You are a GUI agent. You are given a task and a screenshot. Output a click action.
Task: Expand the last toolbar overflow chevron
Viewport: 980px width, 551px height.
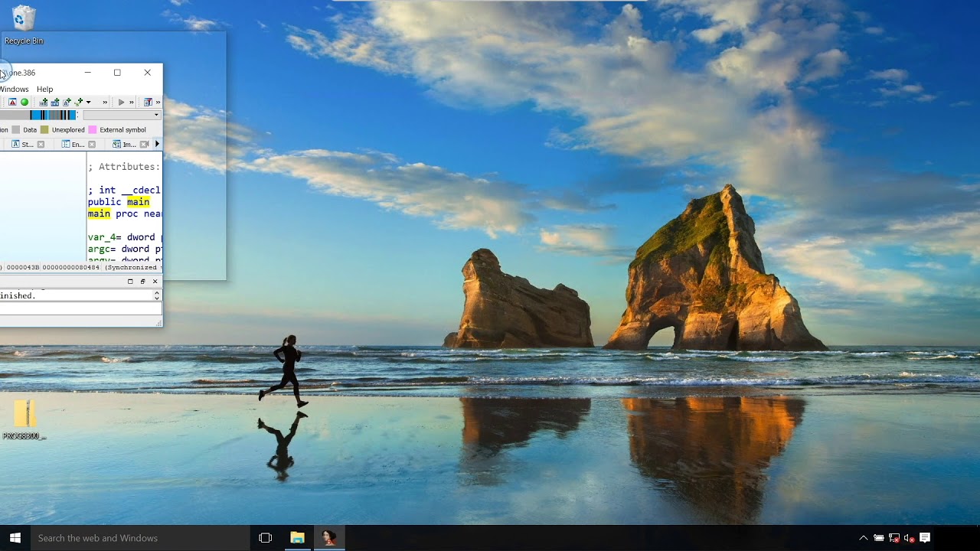[158, 102]
